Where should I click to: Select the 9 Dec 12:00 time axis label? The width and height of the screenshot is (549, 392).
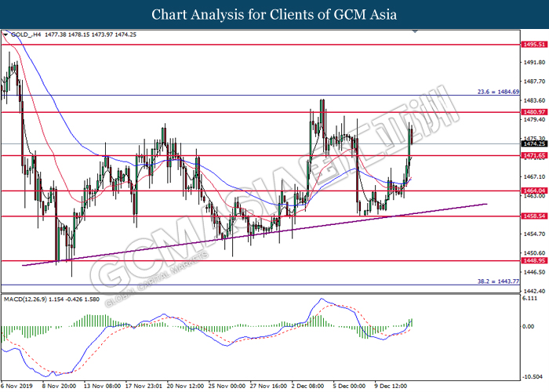[x=391, y=386]
